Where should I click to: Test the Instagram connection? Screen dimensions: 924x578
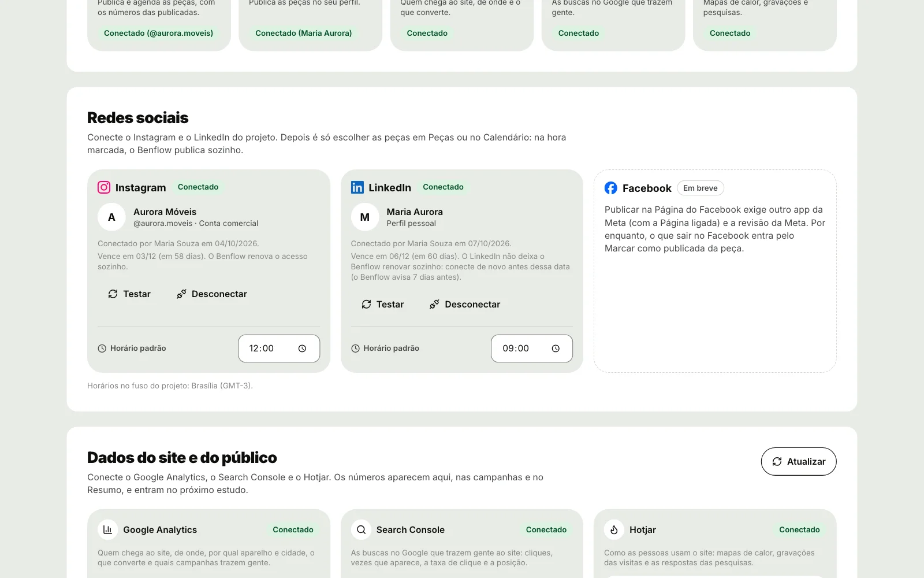[x=129, y=294]
